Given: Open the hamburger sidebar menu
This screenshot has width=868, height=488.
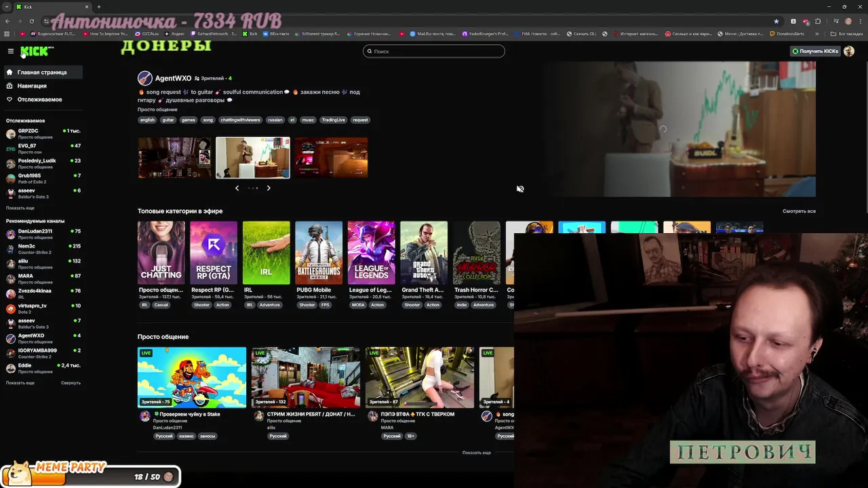Looking at the screenshot, I should pos(10,52).
